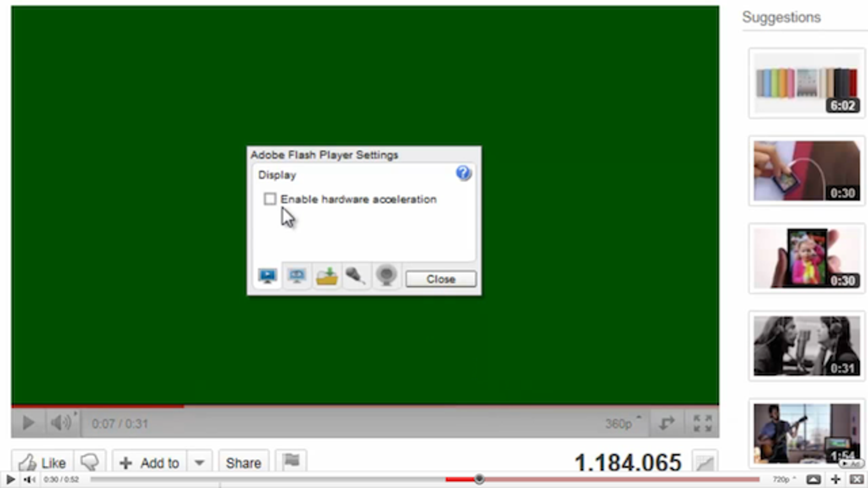Click the inner video red progress bar
Image resolution: width=868 pixels, height=488 pixels.
coord(98,406)
